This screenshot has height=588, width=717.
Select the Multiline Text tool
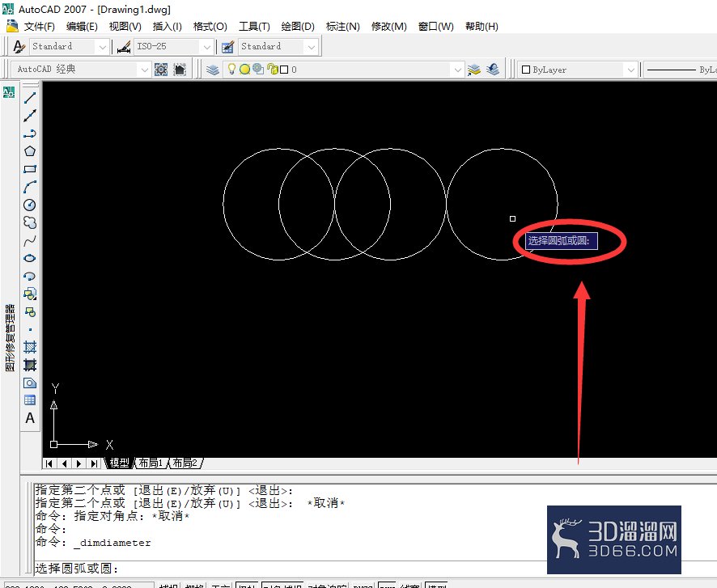click(x=30, y=418)
